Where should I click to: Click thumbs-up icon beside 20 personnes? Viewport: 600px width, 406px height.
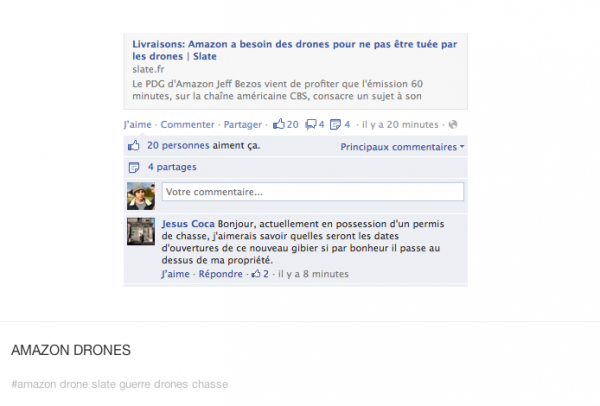134,145
